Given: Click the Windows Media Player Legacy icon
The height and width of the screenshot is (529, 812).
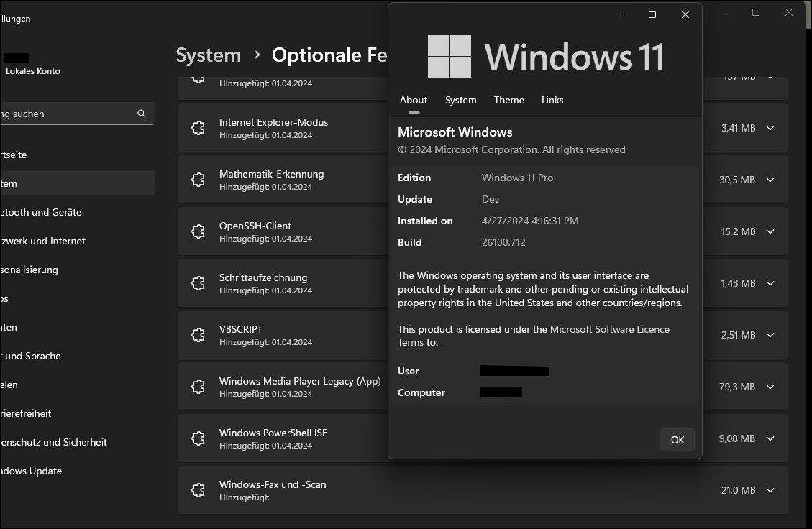Looking at the screenshot, I should tap(198, 387).
